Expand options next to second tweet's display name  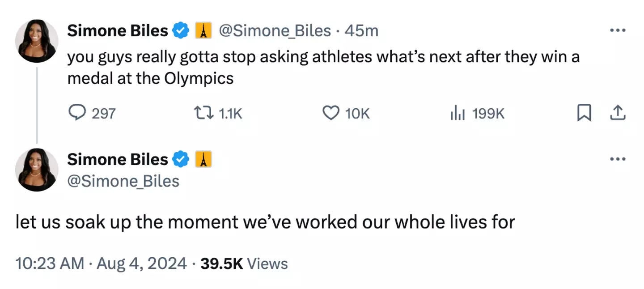coord(618,158)
